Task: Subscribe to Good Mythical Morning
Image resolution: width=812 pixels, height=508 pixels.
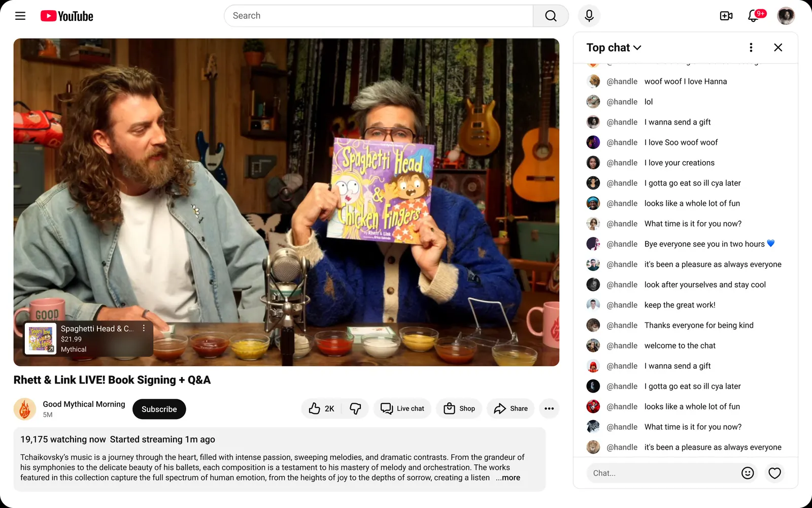Action: click(x=159, y=409)
